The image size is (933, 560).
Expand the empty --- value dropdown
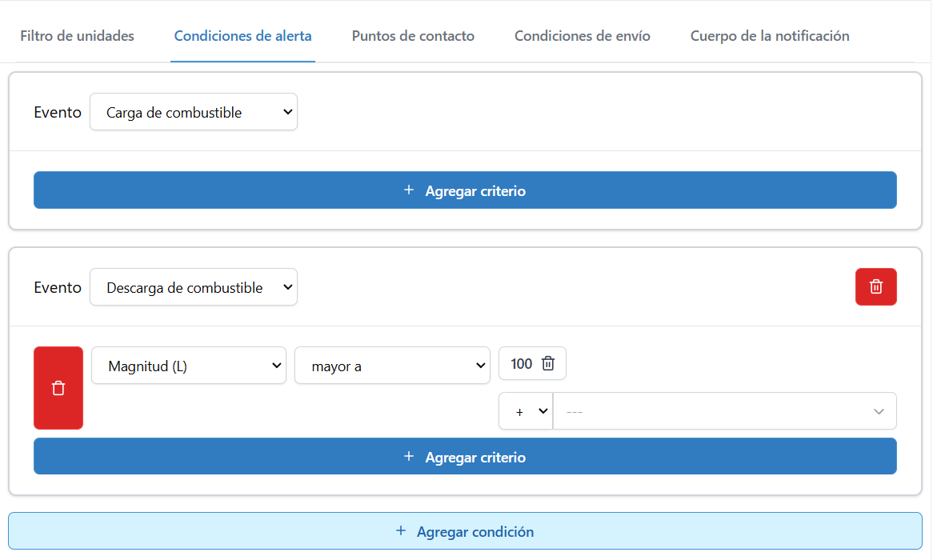(x=724, y=410)
